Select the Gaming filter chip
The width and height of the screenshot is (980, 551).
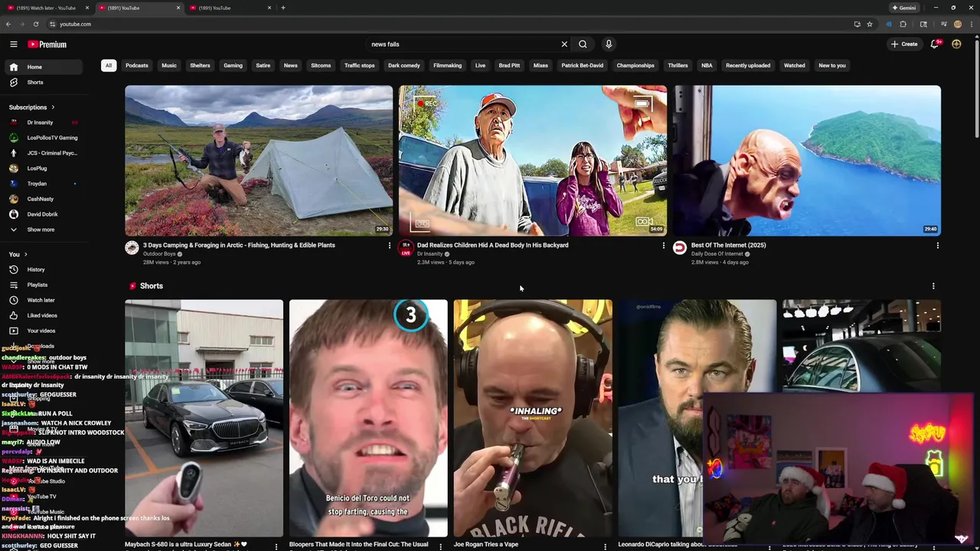pyautogui.click(x=233, y=66)
